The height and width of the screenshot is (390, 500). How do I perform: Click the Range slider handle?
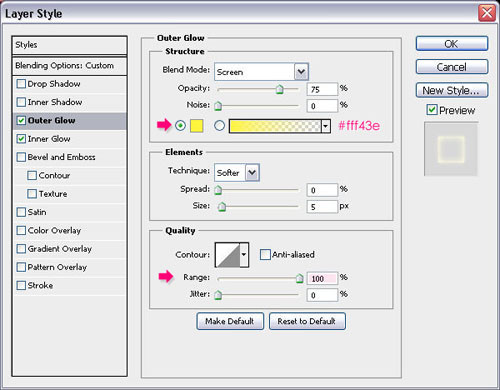click(299, 278)
